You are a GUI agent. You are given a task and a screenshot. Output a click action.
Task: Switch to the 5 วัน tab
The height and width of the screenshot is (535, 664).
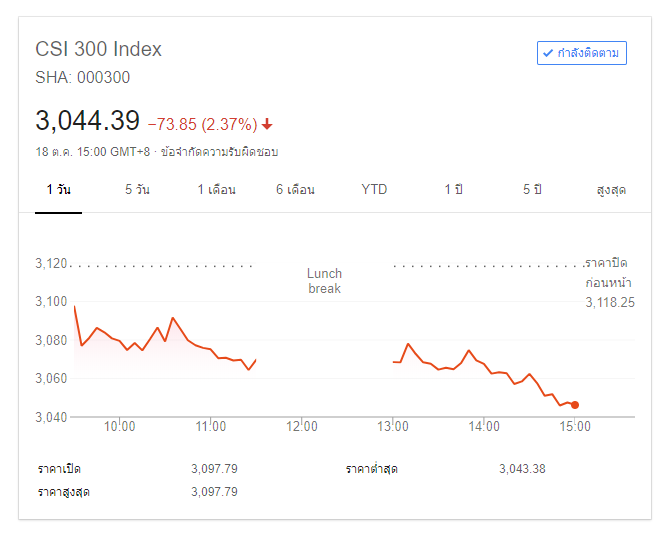tap(137, 190)
